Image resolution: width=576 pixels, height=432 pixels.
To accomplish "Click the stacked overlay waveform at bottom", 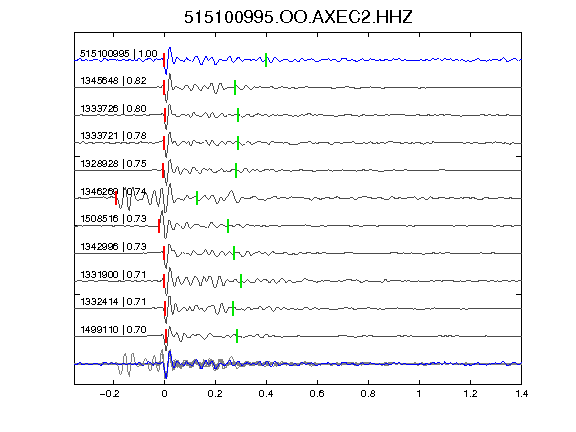I will pyautogui.click(x=298, y=364).
